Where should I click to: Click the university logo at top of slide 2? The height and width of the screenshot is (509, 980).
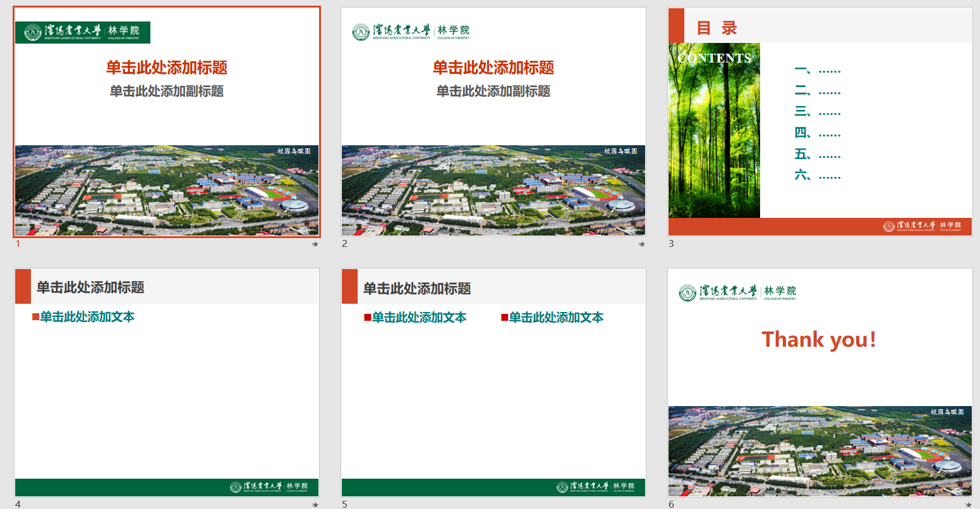point(411,32)
